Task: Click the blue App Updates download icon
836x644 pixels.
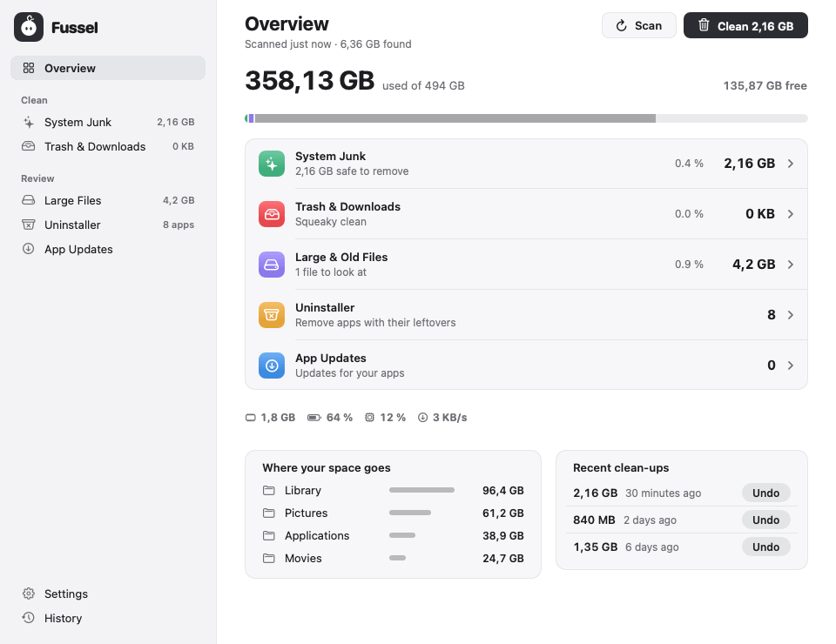Action: pos(272,366)
